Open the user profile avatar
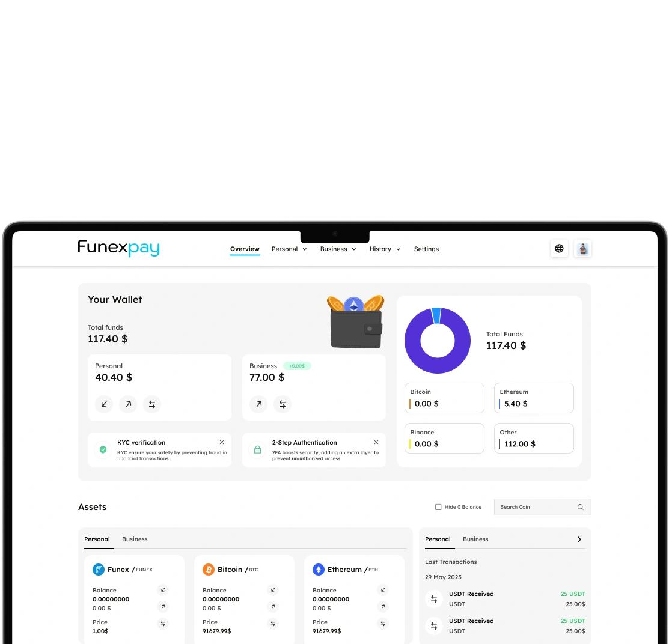 pos(582,249)
